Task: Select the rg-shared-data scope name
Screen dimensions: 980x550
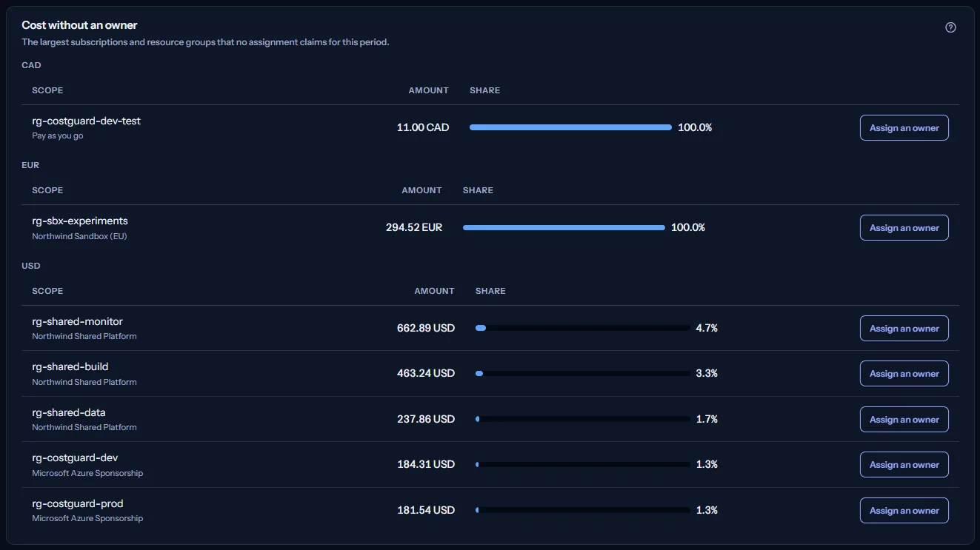Action: pyautogui.click(x=69, y=412)
